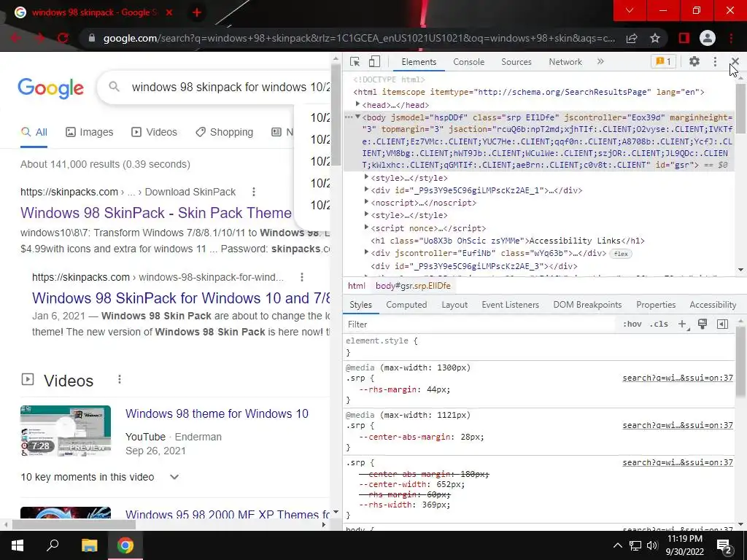Open Windows 98 SkinPack for Windows 10 link

pyautogui.click(x=181, y=298)
